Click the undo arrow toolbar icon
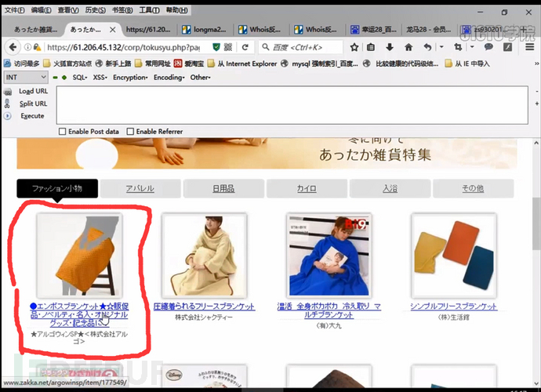The image size is (541, 392). coord(427,47)
